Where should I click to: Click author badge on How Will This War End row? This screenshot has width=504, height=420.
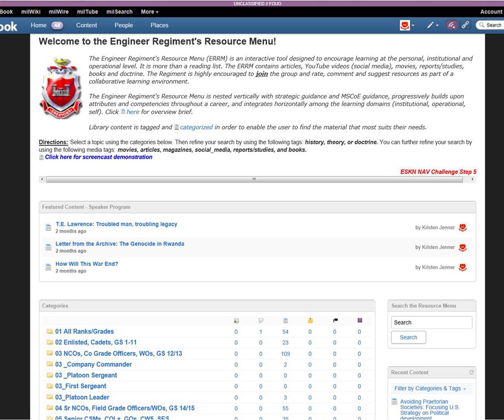(463, 267)
